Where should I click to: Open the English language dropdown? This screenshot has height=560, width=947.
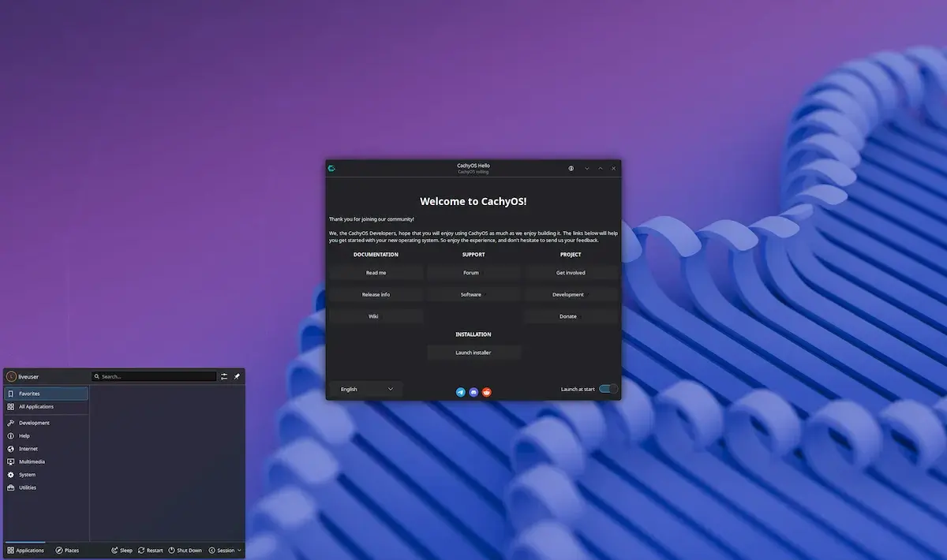click(x=366, y=389)
